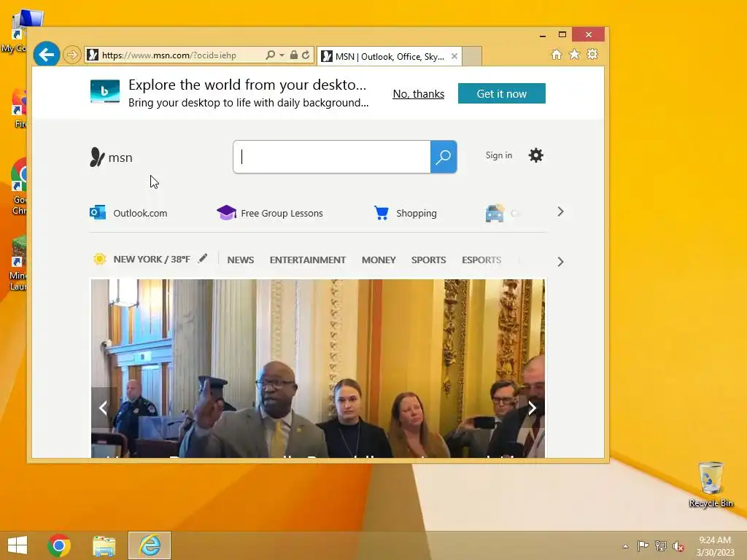Open a new blank tab
This screenshot has height=560, width=747.
pos(472,57)
